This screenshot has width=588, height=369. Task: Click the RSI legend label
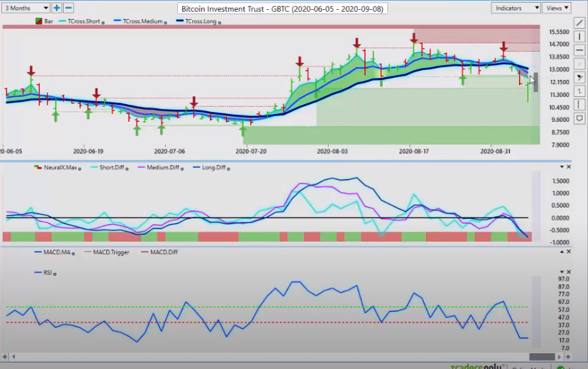[48, 273]
